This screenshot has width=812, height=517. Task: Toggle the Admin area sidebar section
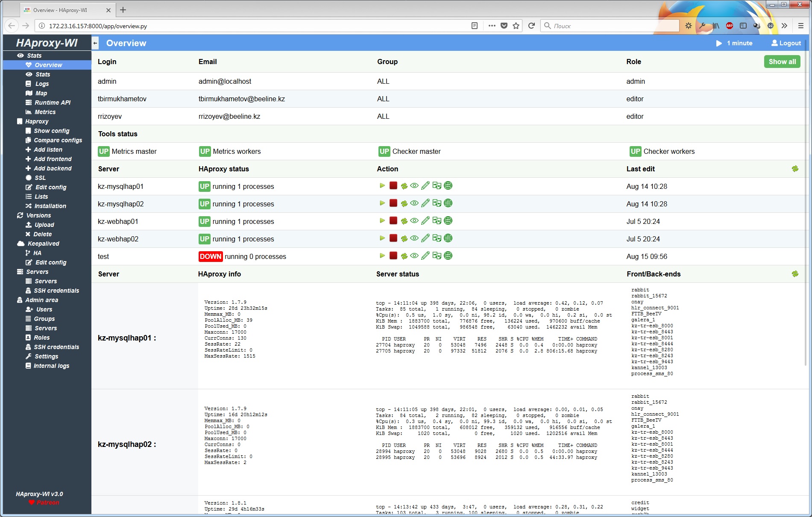[x=37, y=300]
